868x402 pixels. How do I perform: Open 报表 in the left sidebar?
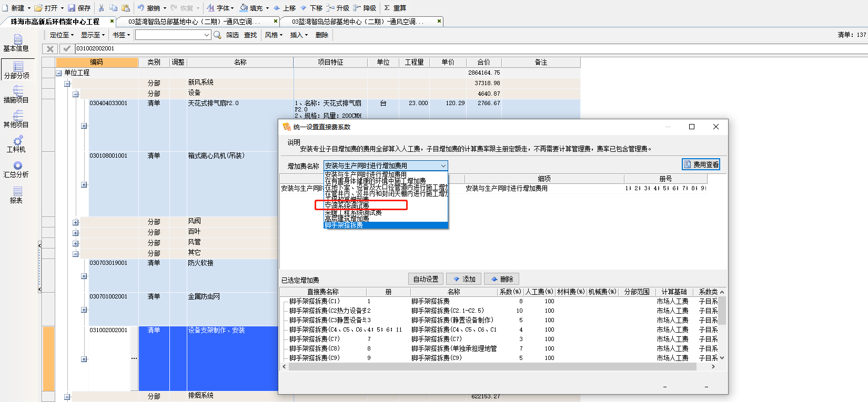(16, 194)
